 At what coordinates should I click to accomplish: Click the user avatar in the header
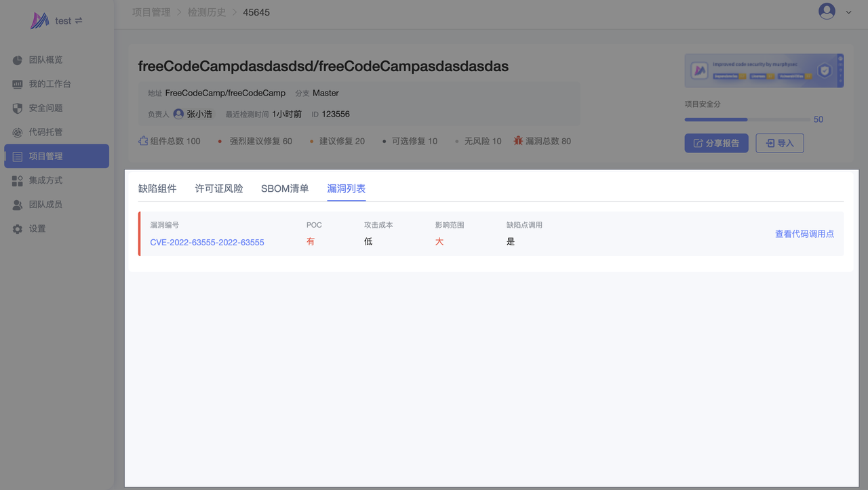827,12
